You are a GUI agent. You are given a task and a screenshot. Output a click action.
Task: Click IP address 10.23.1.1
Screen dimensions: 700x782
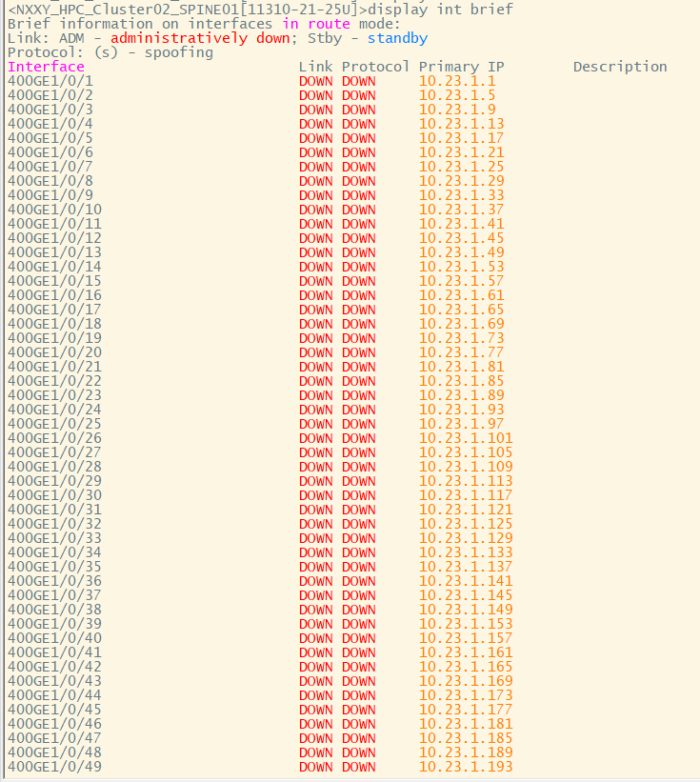[x=457, y=81]
